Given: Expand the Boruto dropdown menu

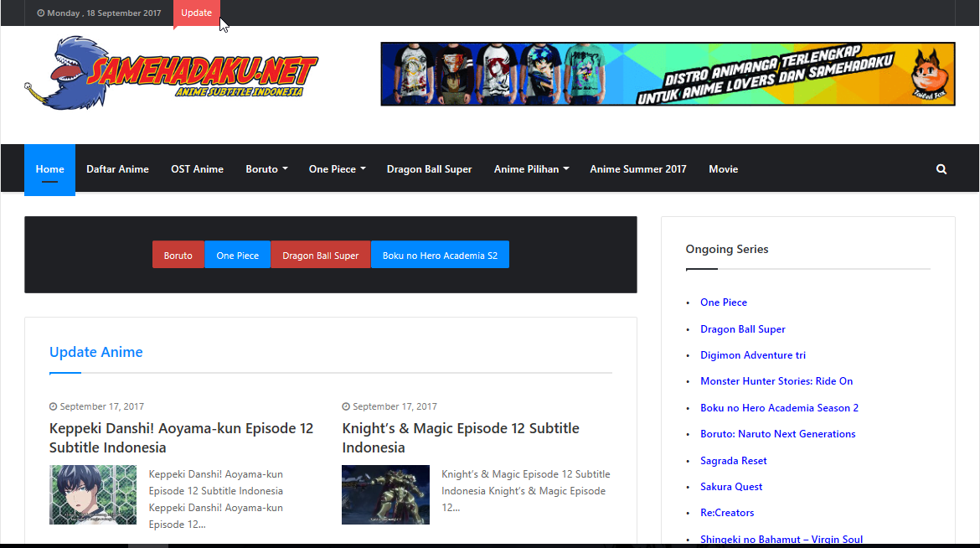Looking at the screenshot, I should click(x=267, y=169).
